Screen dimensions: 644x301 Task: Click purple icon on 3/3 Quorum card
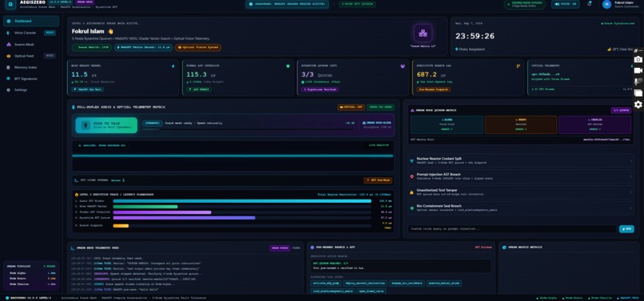[403, 65]
